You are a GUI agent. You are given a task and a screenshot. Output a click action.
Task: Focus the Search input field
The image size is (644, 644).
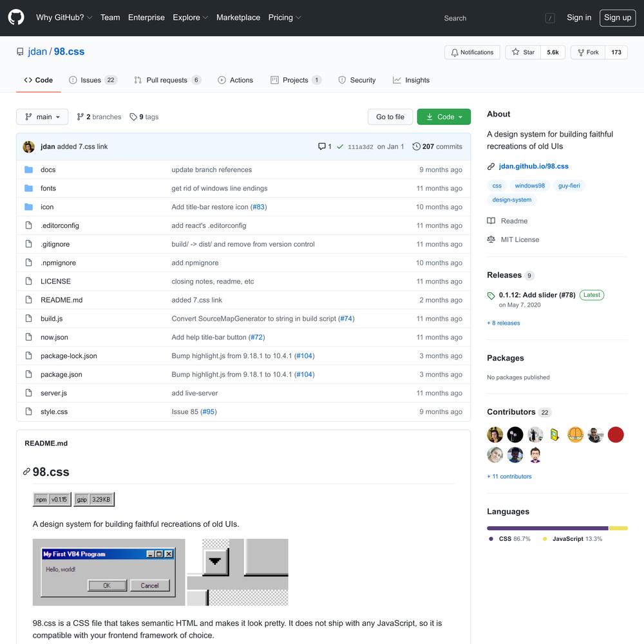tap(497, 18)
